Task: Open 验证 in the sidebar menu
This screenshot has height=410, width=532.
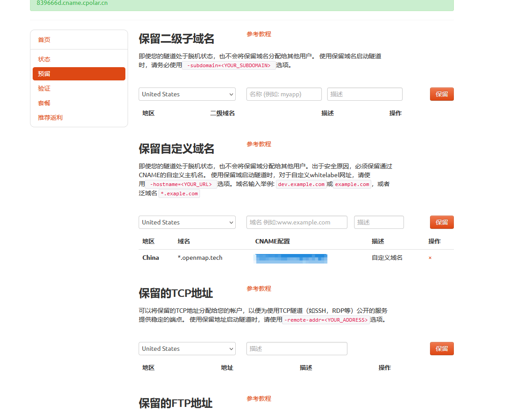Action: [44, 88]
